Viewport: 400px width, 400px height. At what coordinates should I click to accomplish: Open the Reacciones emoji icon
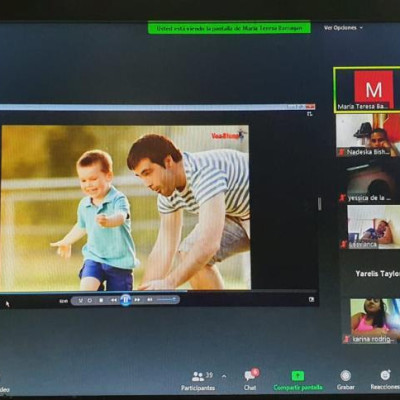(x=385, y=375)
